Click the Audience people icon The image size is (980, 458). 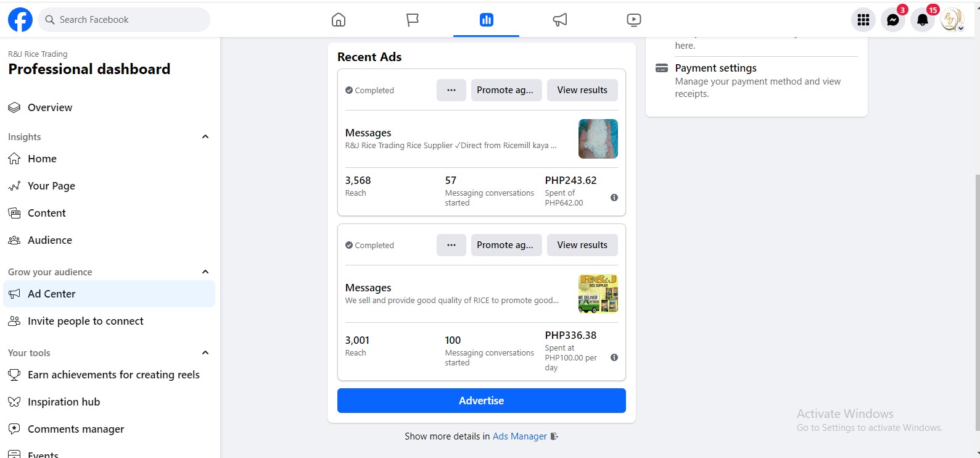click(14, 240)
